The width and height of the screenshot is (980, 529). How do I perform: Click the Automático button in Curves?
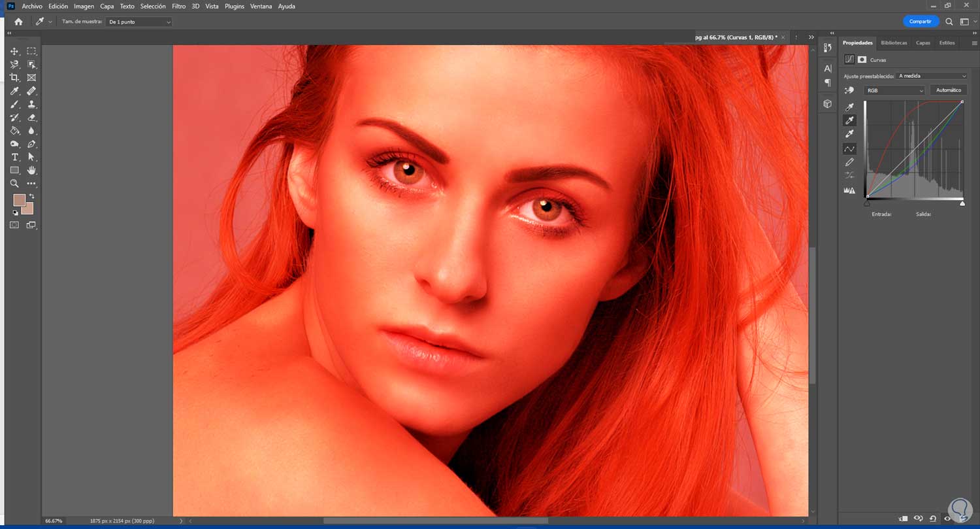pyautogui.click(x=949, y=90)
